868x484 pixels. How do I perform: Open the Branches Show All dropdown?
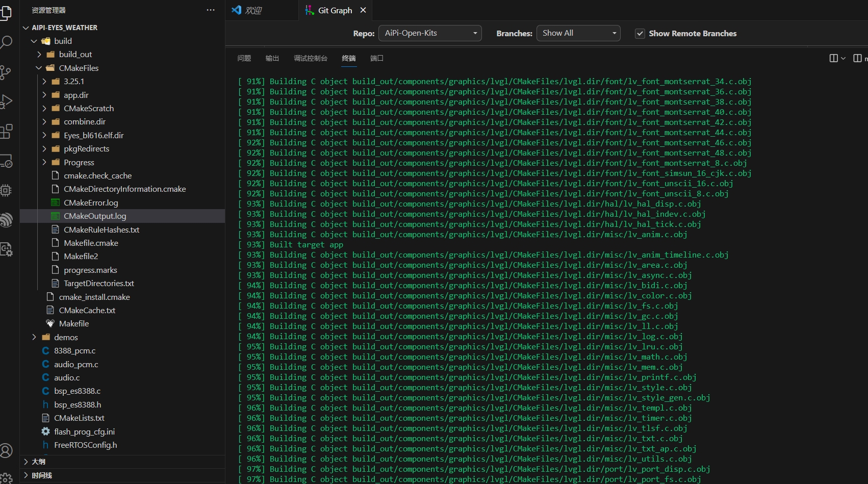(578, 33)
